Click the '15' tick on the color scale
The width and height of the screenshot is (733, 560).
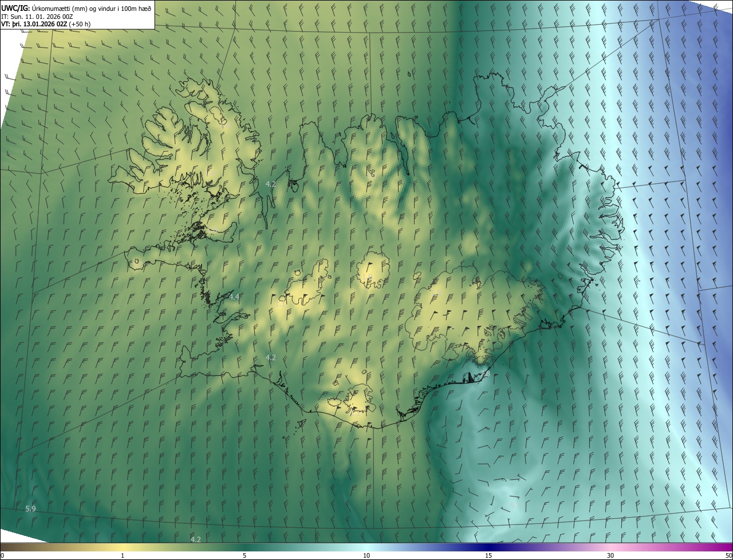488,555
